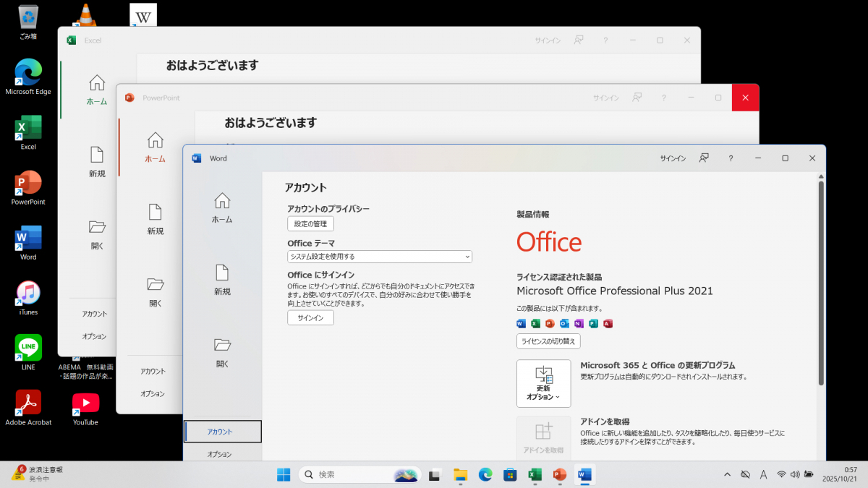The height and width of the screenshot is (488, 868).
Task: Click 設定の管理 under アカウントのプライバシー
Action: (310, 223)
